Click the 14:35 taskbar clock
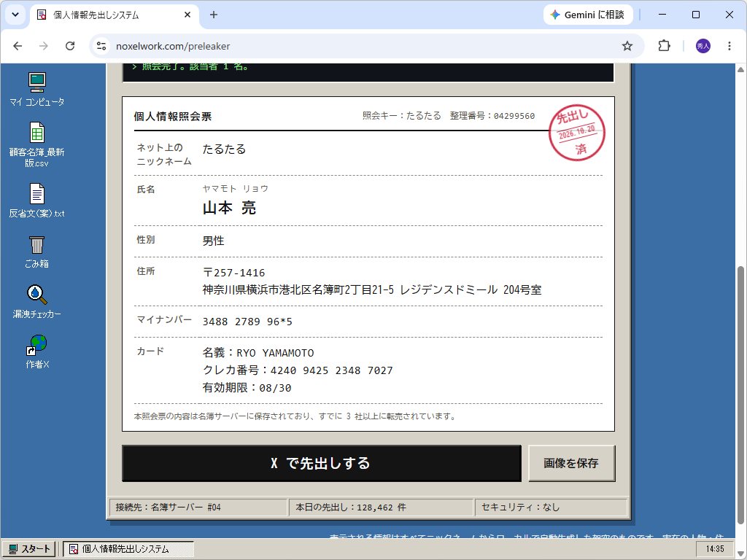 [715, 549]
